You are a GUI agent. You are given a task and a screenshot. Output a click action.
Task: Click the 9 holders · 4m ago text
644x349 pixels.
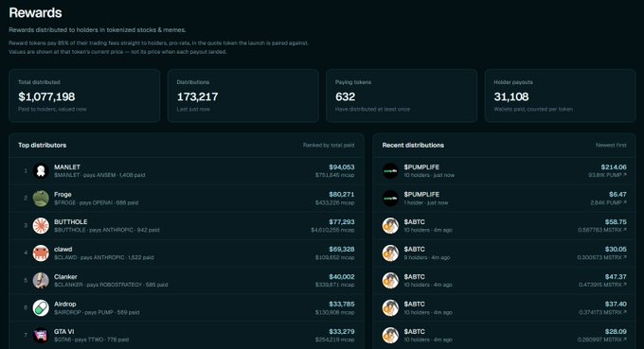tap(427, 257)
